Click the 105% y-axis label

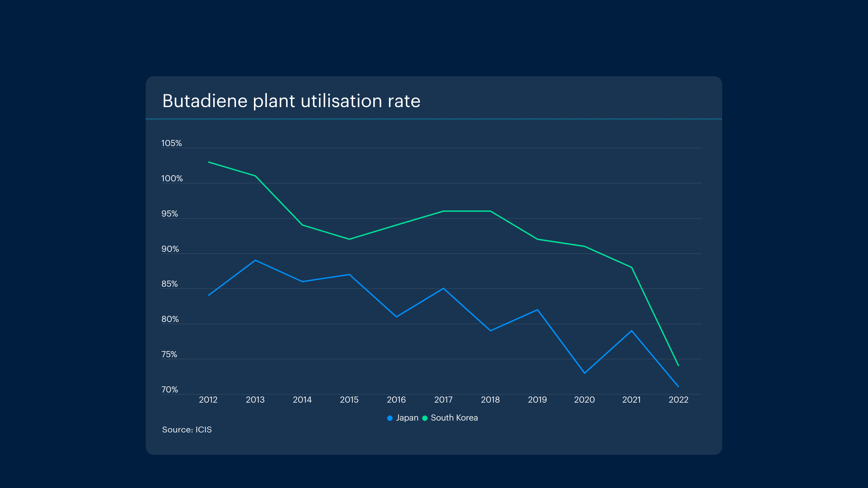click(172, 143)
